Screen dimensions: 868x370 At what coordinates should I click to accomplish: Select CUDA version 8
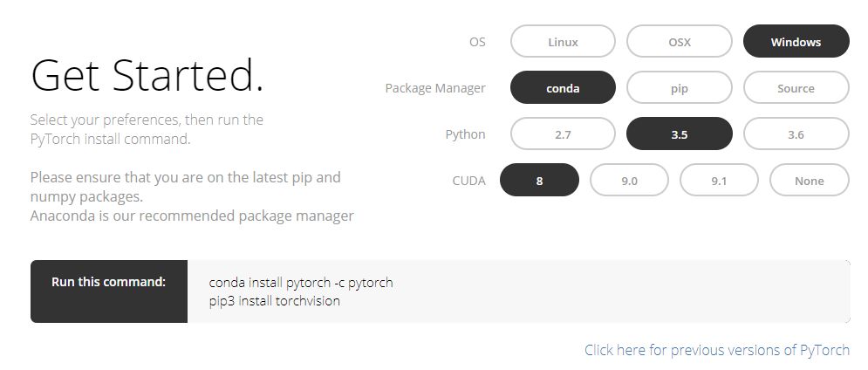pos(539,181)
